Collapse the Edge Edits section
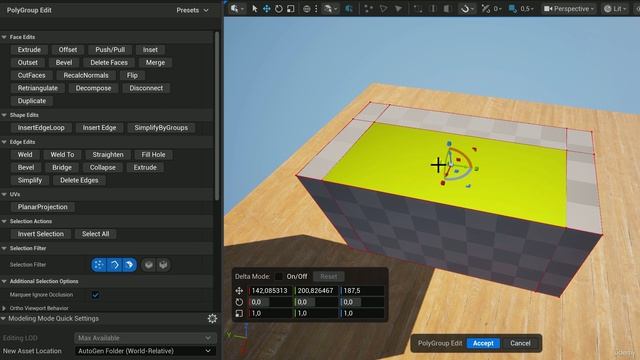 4,142
